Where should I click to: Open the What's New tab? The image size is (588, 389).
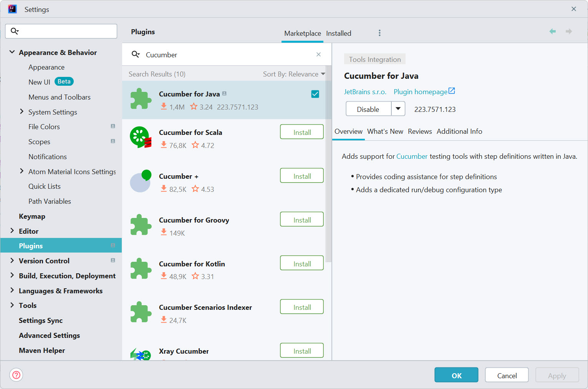(x=385, y=131)
